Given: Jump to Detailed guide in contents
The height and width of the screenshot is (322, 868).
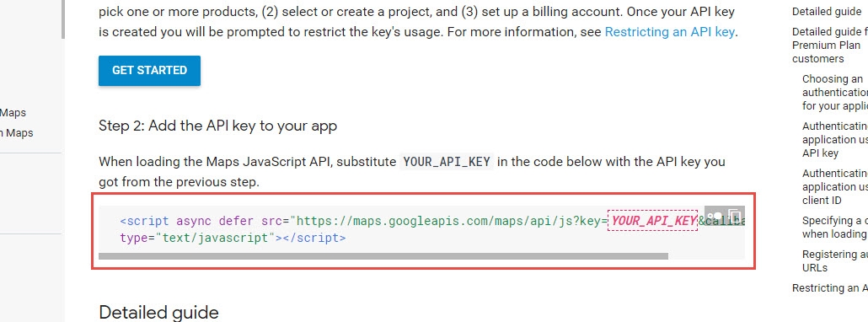Looking at the screenshot, I should pyautogui.click(x=827, y=12).
